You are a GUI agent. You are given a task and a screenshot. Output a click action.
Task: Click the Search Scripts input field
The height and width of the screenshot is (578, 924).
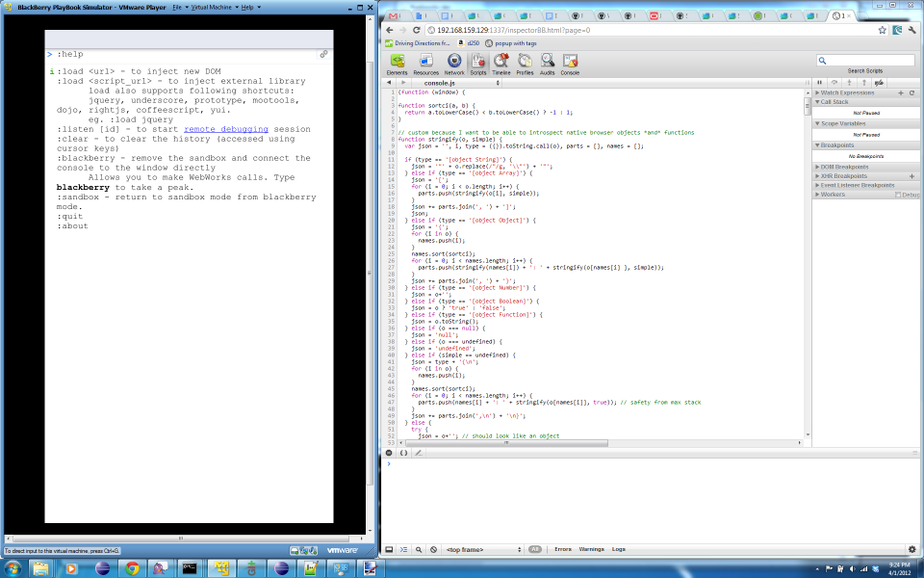click(865, 60)
